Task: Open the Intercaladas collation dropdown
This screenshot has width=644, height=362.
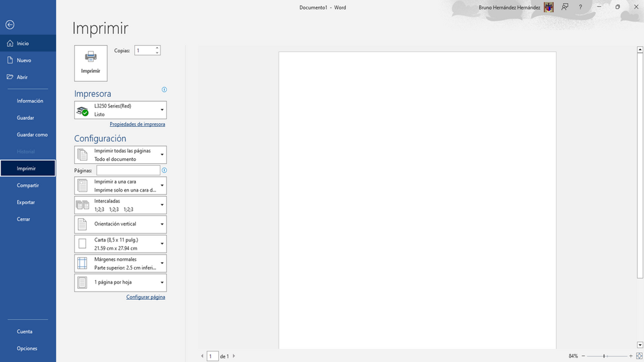Action: [x=120, y=205]
